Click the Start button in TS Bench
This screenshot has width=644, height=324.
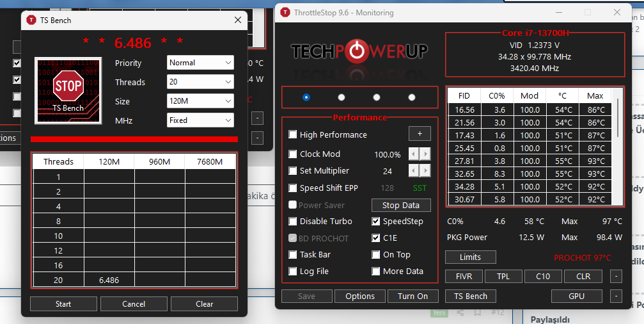pos(63,304)
